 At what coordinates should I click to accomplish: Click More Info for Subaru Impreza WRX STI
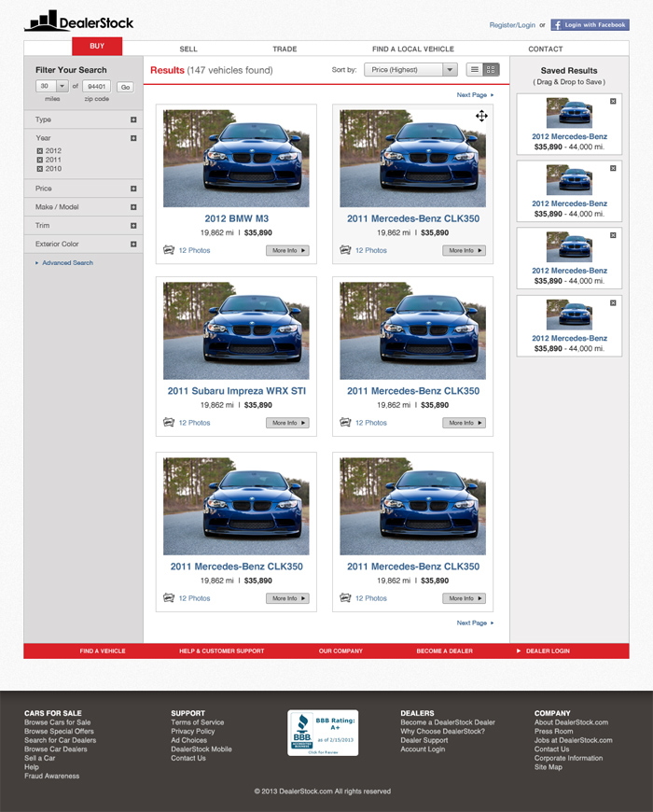click(x=287, y=423)
